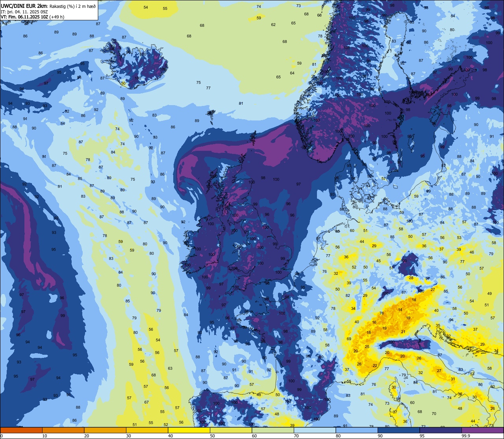Click the humidity value '22' on the map
The width and height of the screenshot is (504, 439).
375,366
